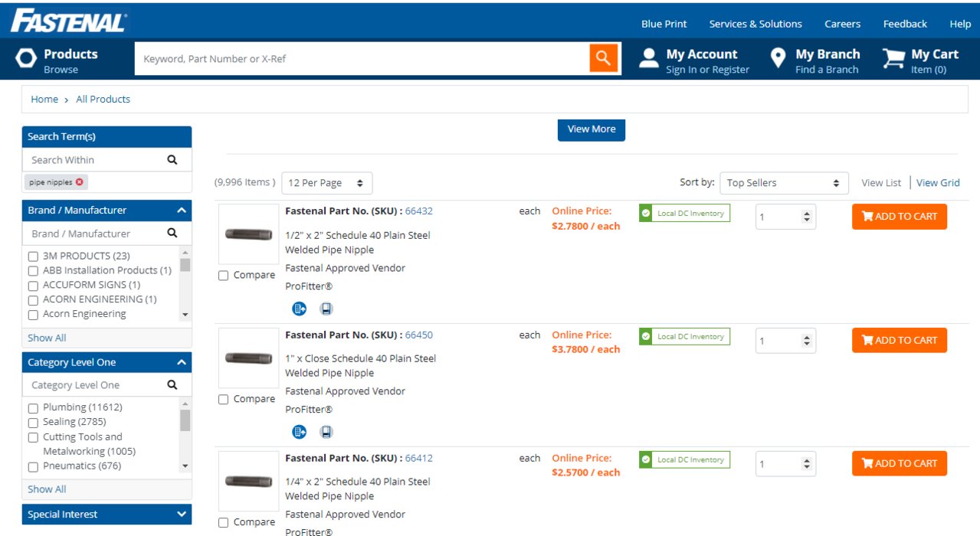Image resolution: width=980 pixels, height=536 pixels.
Task: Go to Home breadcrumb link
Action: tap(44, 99)
